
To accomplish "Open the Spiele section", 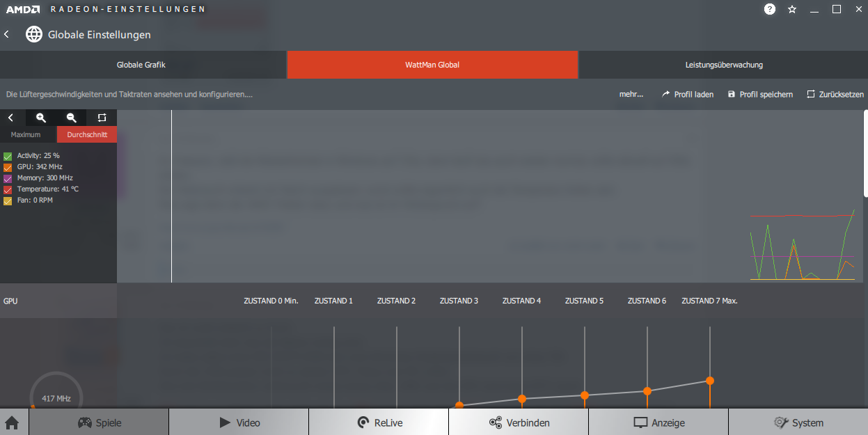I will pyautogui.click(x=99, y=422).
